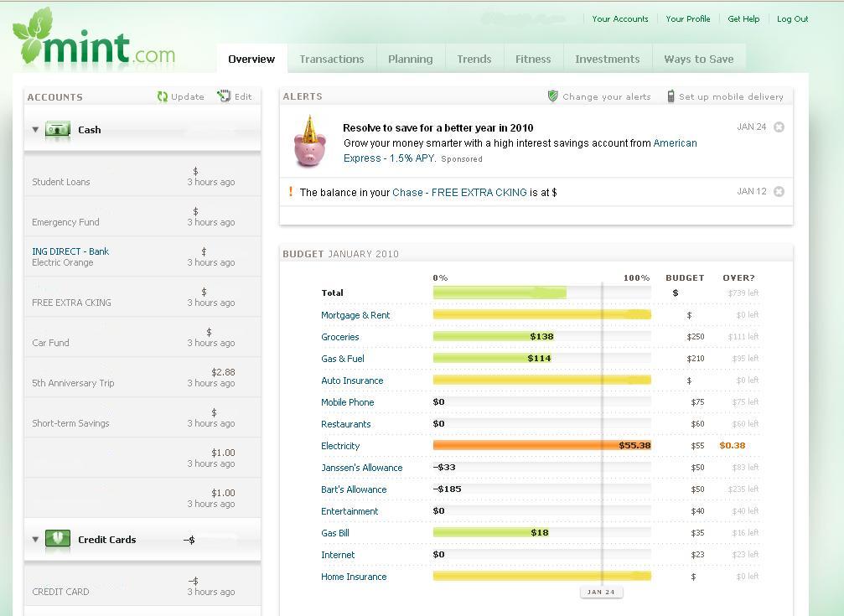Click the Update refresh arrows icon
Screen dimensions: 844x616
coord(162,96)
